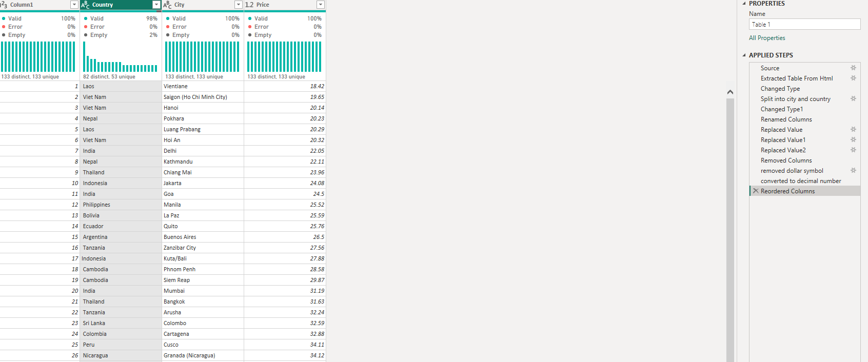Select the Renamed Columns step
Image resolution: width=868 pixels, height=362 pixels.
(x=805, y=119)
